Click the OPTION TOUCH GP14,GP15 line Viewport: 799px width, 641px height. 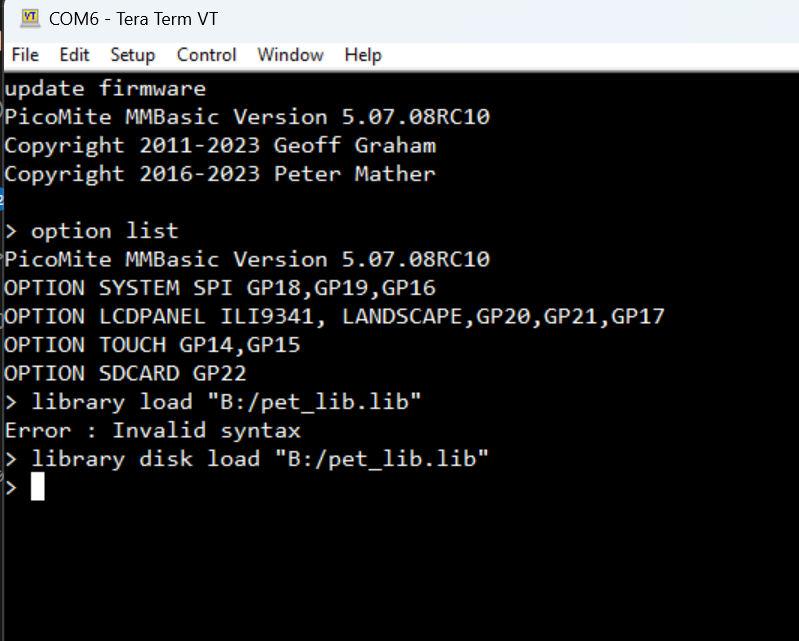coord(152,345)
